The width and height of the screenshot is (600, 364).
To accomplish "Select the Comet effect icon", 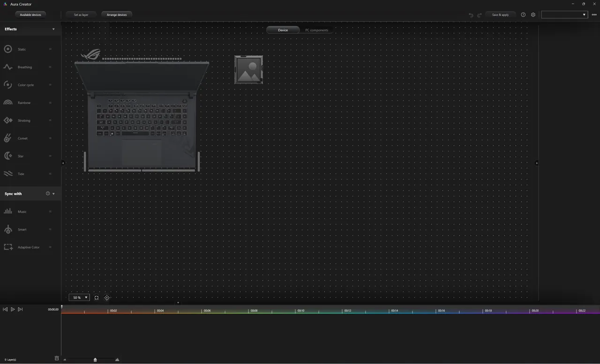I will click(x=8, y=138).
